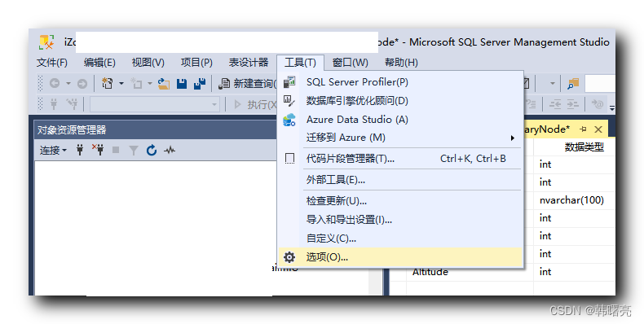Select 数据库引擎优化顾问(D) menu item
Viewport: 644px width, 324px height.
click(x=400, y=100)
